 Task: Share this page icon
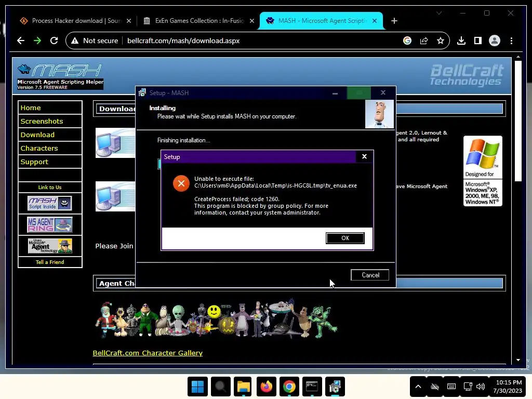(424, 41)
